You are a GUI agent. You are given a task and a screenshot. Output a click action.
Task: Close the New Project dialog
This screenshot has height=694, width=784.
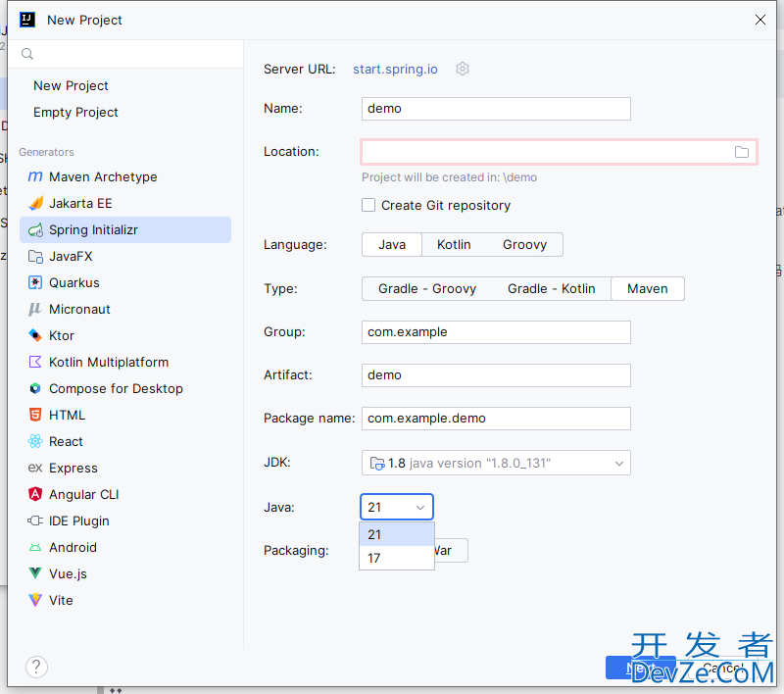pyautogui.click(x=760, y=20)
